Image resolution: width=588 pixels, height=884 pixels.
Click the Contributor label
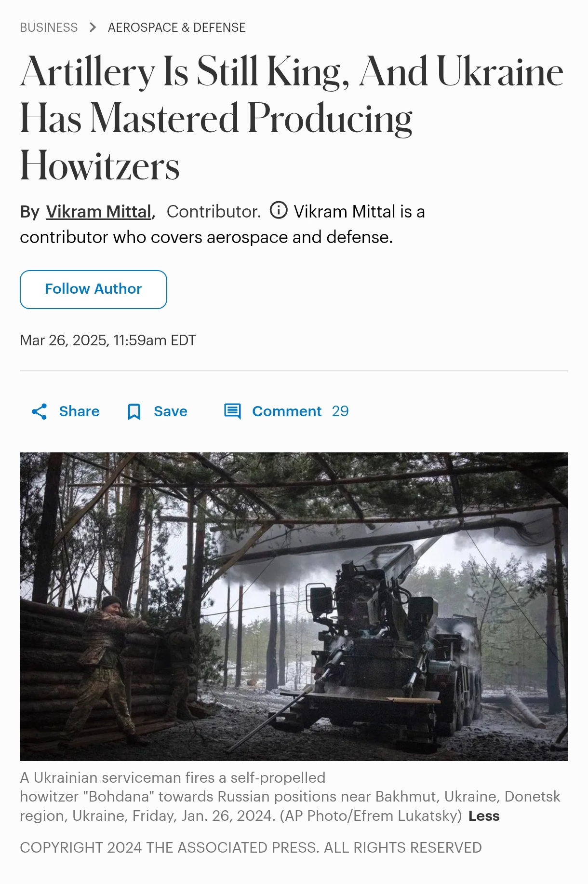[214, 211]
